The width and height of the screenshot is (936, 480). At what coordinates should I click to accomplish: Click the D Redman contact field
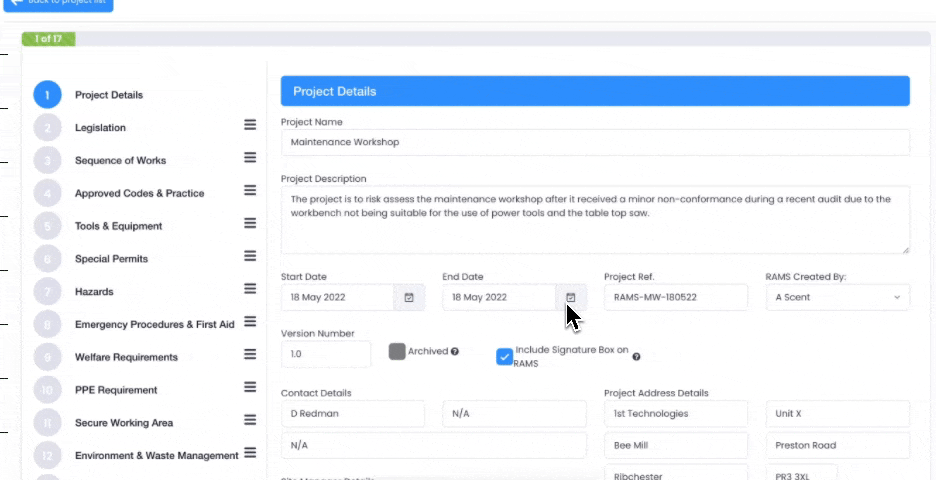[353, 414]
